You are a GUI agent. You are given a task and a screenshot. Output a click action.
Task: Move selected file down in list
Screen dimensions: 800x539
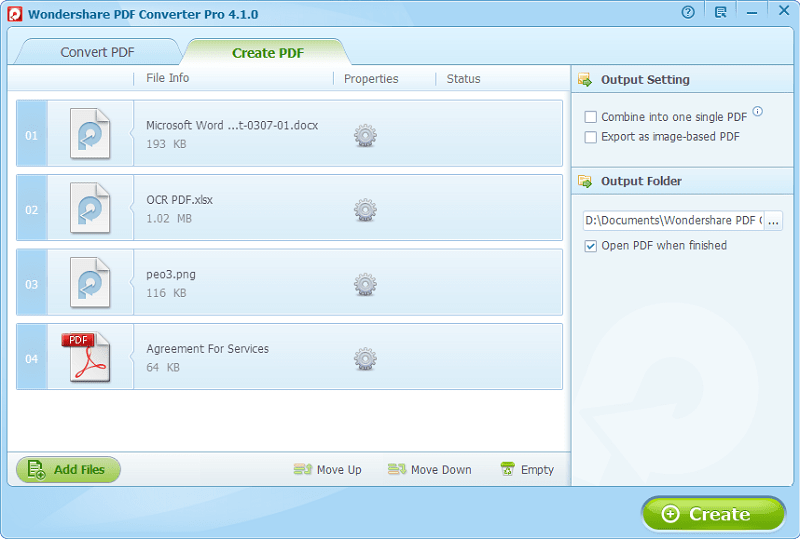click(x=430, y=470)
